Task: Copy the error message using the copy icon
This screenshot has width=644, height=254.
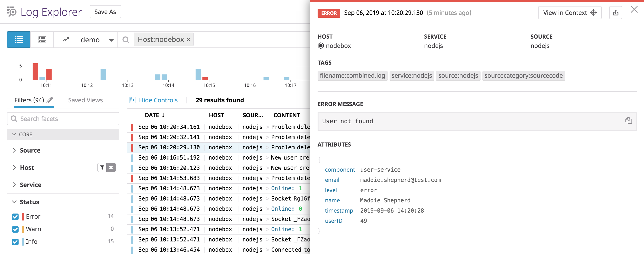Action: point(629,120)
